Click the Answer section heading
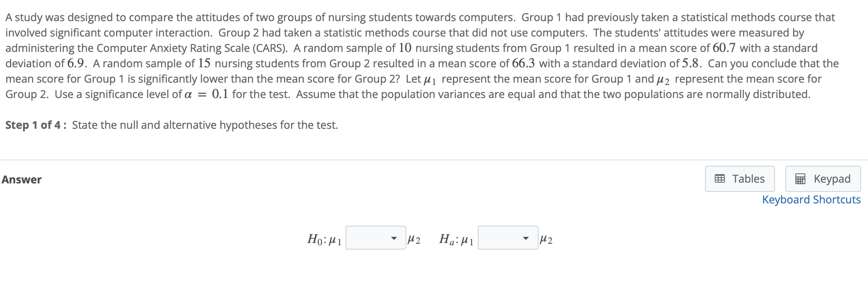 pyautogui.click(x=22, y=179)
